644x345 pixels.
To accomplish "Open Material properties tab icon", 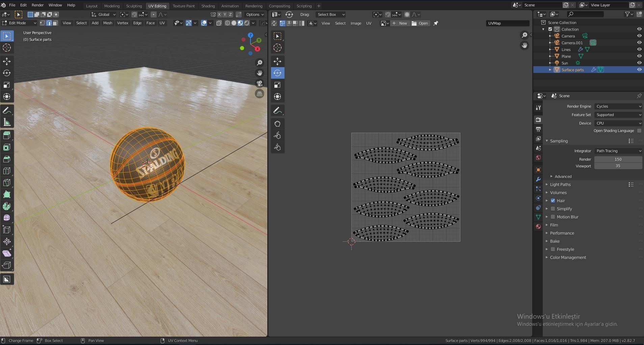I will (x=538, y=227).
